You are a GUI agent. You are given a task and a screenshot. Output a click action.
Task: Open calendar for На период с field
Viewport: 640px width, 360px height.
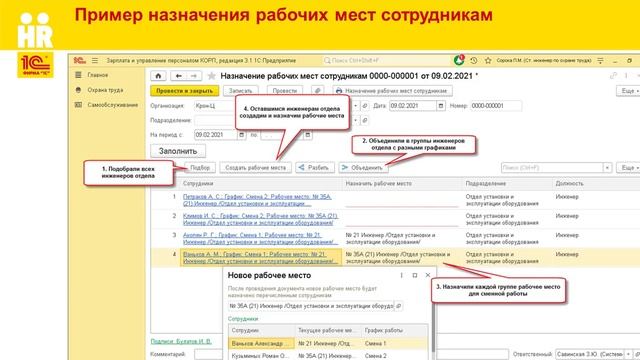coord(241,135)
